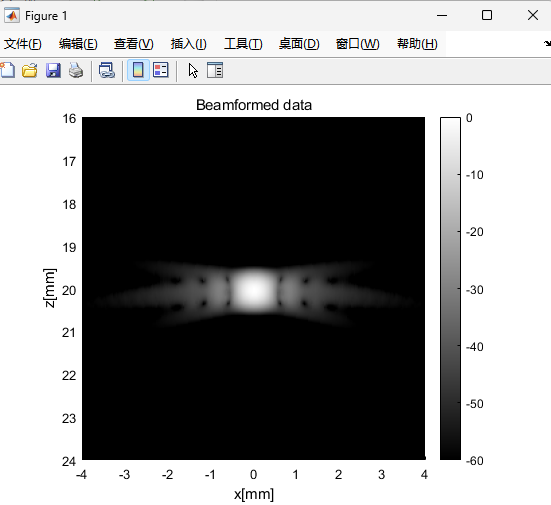Minimize the Figure 1 window
Viewport: 551px width, 505px height.
point(442,15)
